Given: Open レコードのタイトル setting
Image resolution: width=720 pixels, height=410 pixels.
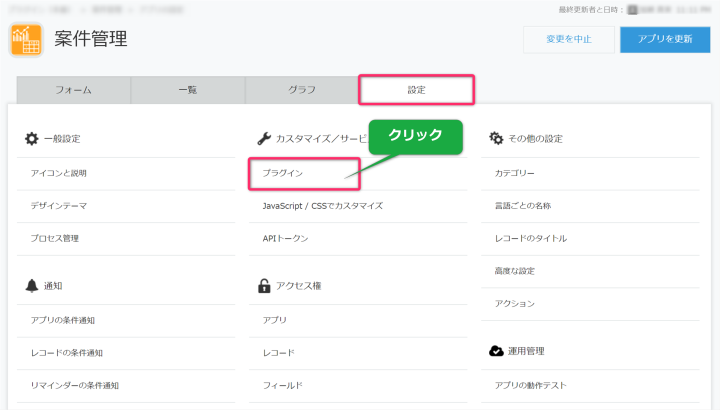Looking at the screenshot, I should pos(531,238).
